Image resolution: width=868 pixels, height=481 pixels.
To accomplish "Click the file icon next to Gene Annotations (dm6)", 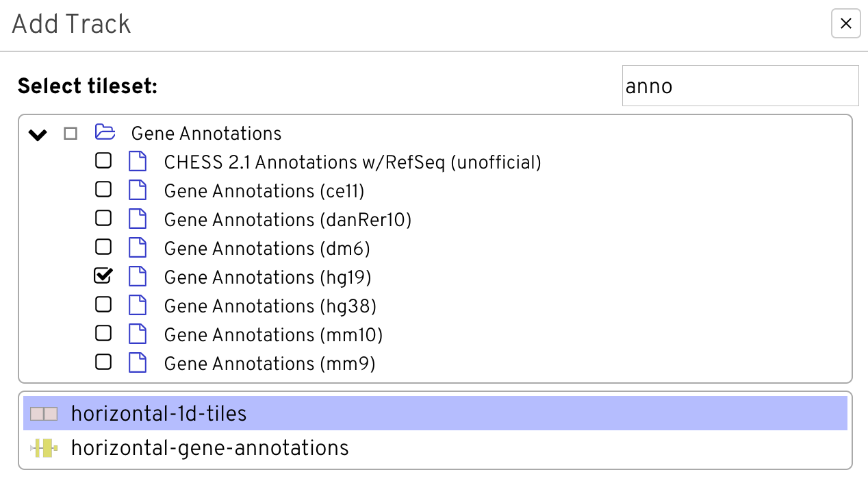I will click(x=138, y=247).
